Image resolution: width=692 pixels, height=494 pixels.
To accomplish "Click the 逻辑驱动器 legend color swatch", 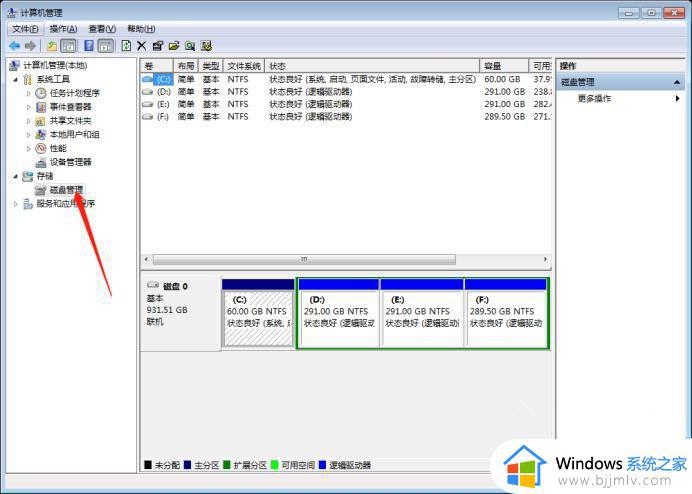I will (x=322, y=465).
